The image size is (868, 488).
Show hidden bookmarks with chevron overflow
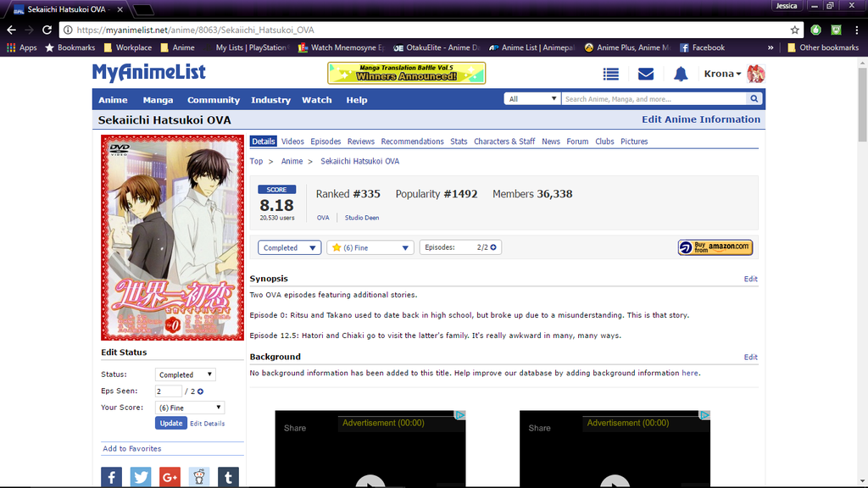pos(771,47)
